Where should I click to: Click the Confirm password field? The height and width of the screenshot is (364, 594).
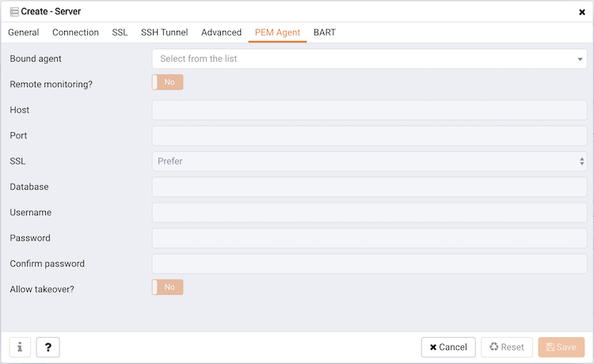369,264
